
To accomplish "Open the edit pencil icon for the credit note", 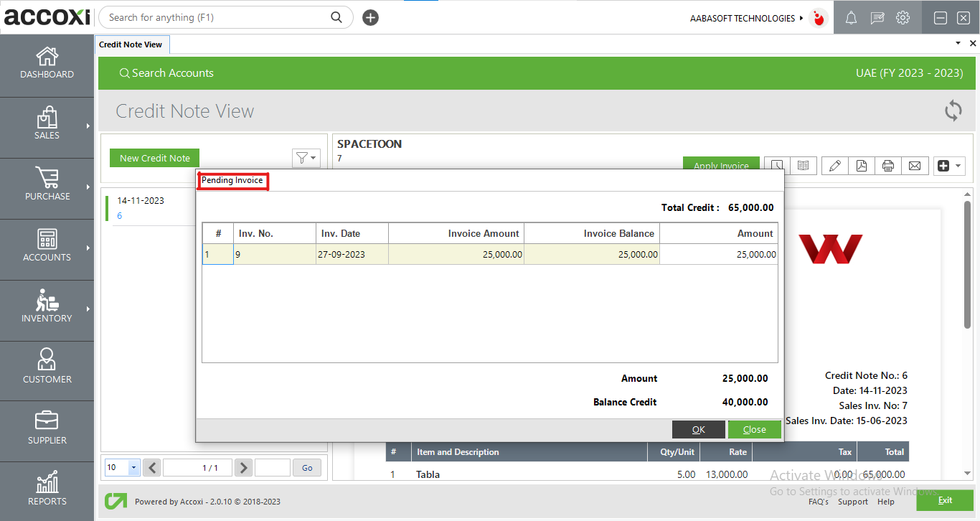I will point(834,166).
